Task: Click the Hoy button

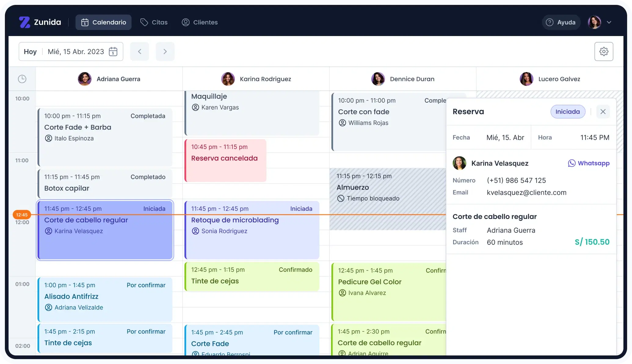Action: [x=30, y=52]
